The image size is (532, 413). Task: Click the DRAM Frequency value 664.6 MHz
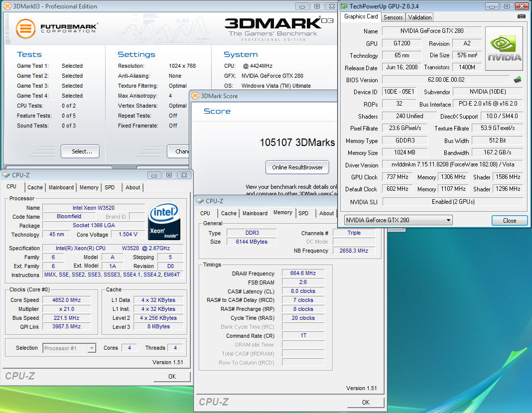point(303,273)
